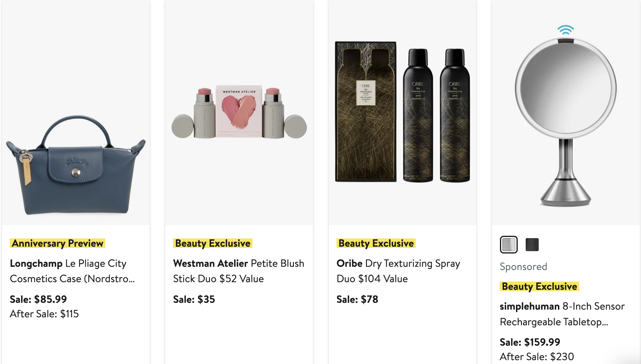Open the Oribe Dry Texturizing Spray Duo link
The width and height of the screenshot is (641, 364).
[398, 271]
